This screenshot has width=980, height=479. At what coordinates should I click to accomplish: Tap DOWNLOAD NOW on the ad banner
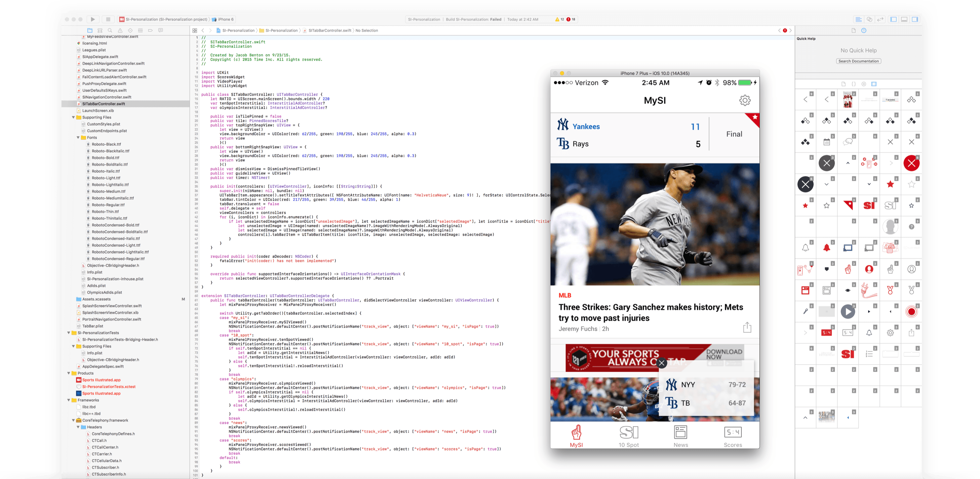pos(725,354)
